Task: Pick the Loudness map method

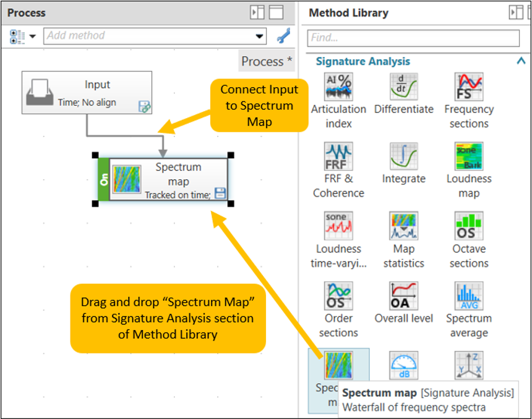Action: tap(468, 156)
